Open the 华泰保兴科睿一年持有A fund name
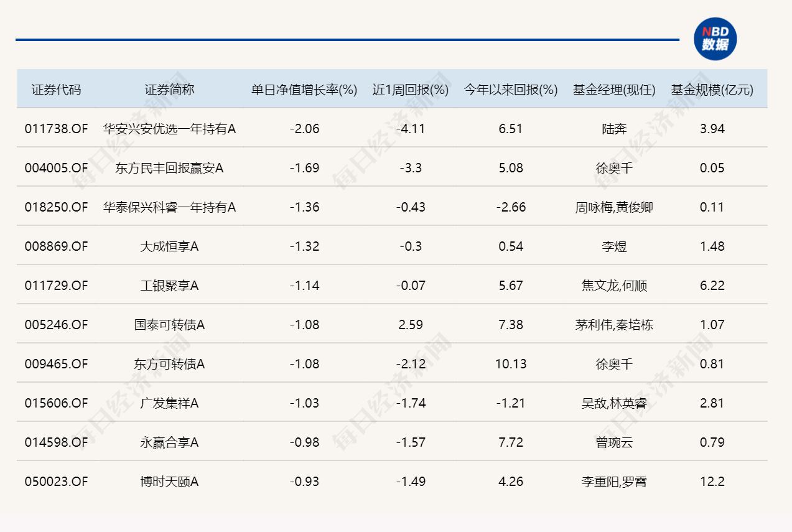Screen dimensions: 792x532 pyautogui.click(x=169, y=207)
